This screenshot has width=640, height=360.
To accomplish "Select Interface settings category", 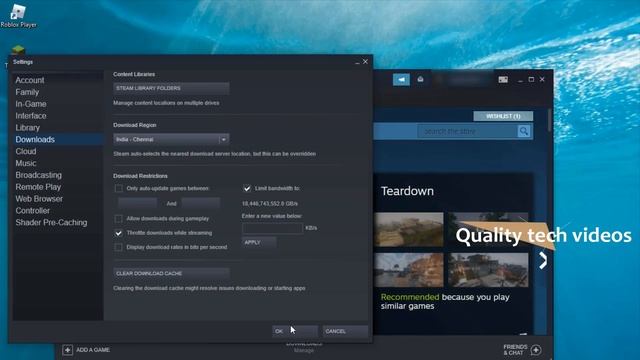I will pyautogui.click(x=31, y=116).
